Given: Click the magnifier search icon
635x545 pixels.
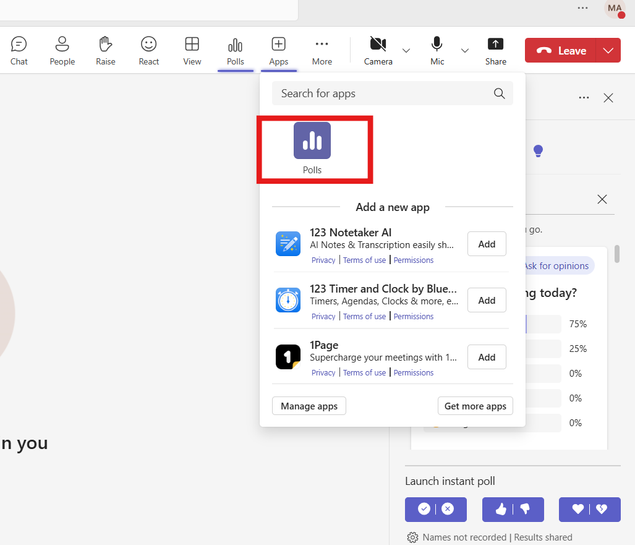Looking at the screenshot, I should click(x=499, y=94).
